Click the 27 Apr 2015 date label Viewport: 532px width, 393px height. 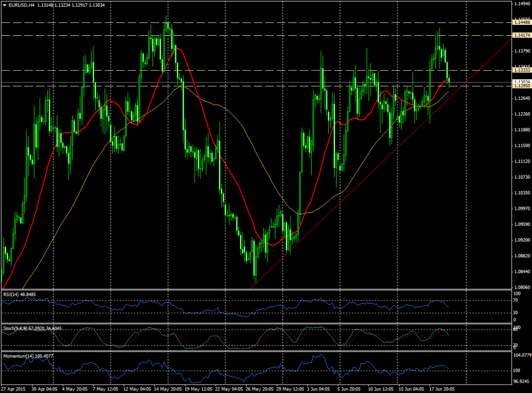(x=13, y=388)
